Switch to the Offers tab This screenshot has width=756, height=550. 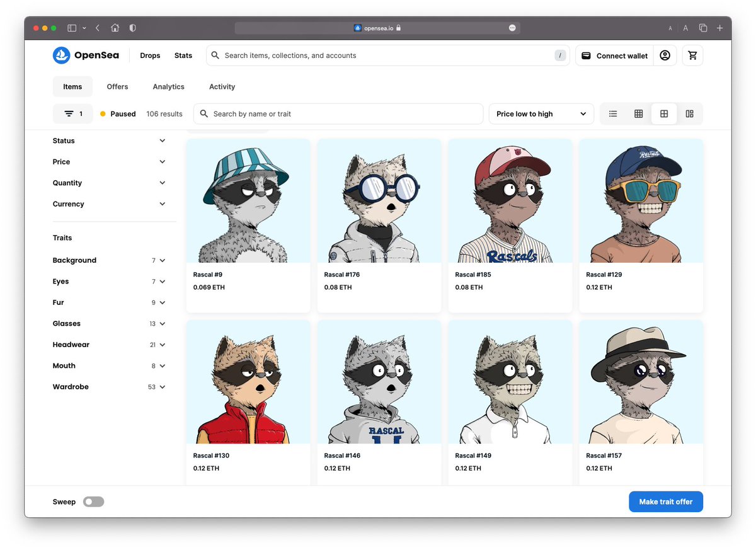tap(117, 87)
